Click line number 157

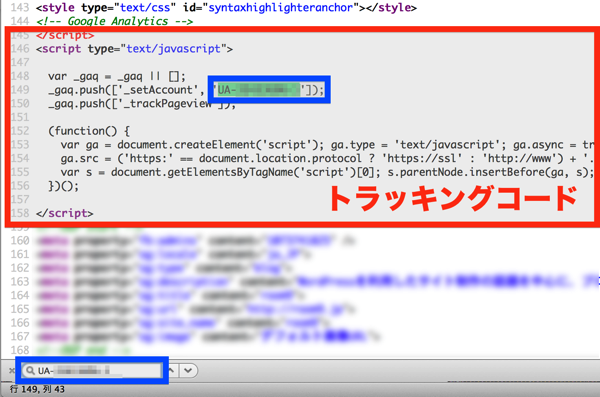(20, 199)
